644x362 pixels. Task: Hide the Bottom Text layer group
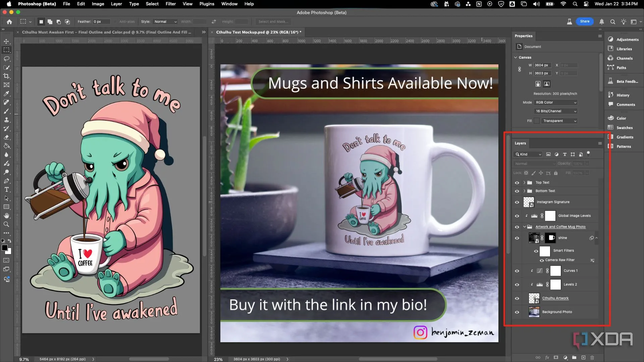pyautogui.click(x=517, y=191)
